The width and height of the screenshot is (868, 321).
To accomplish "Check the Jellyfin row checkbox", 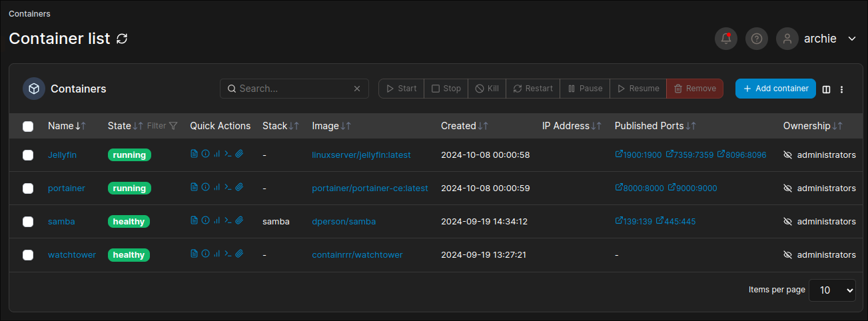I will pos(28,155).
